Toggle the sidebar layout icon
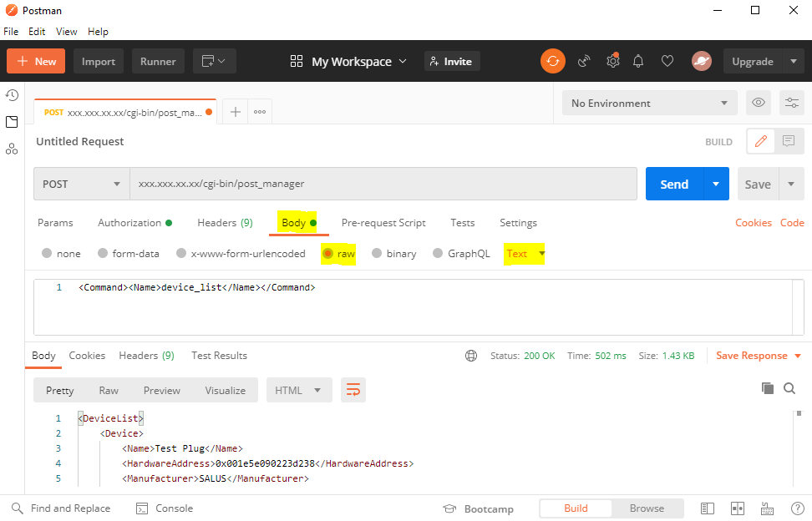This screenshot has height=521, width=812. coord(708,508)
